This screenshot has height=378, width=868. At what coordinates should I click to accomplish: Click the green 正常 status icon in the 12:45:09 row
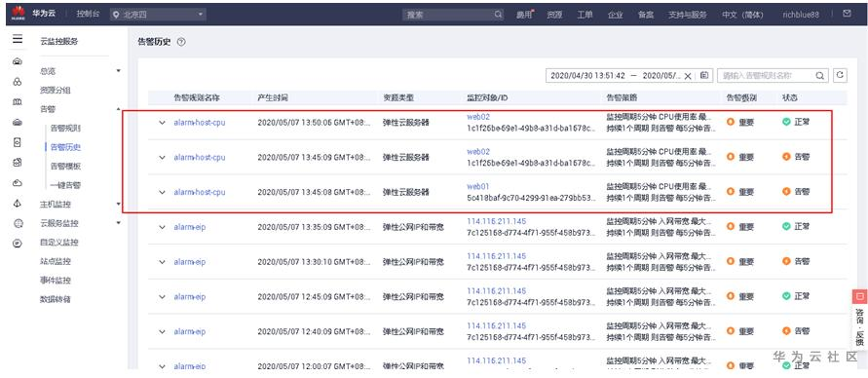[786, 296]
